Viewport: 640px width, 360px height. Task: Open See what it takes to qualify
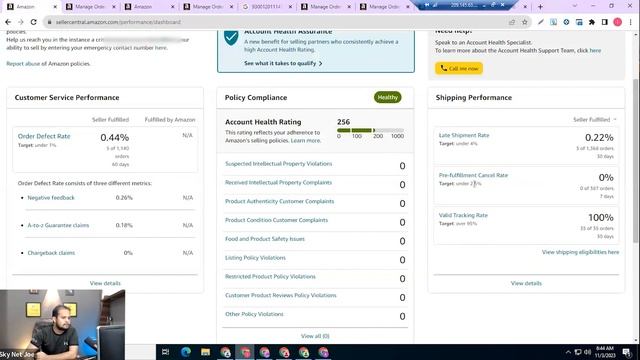(x=283, y=63)
